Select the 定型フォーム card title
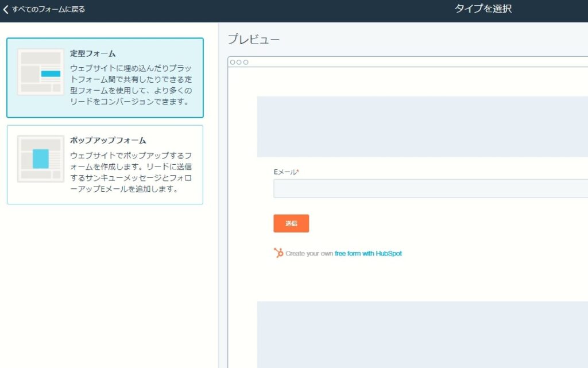 [x=92, y=53]
